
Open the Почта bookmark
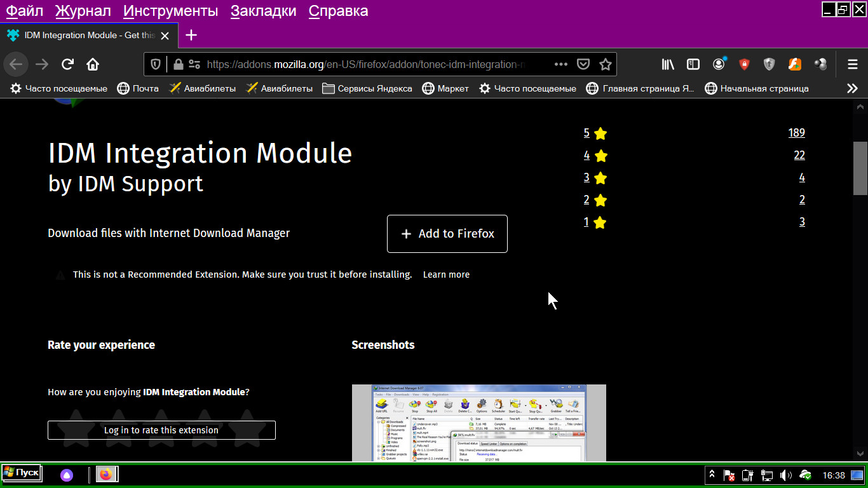138,88
